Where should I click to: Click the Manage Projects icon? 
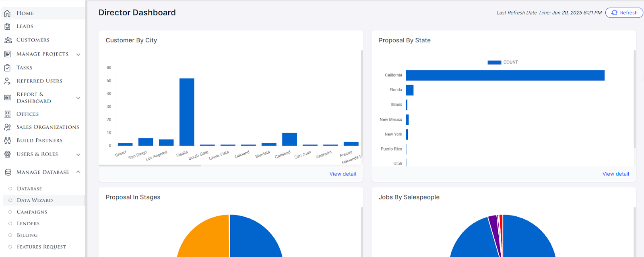tap(7, 54)
